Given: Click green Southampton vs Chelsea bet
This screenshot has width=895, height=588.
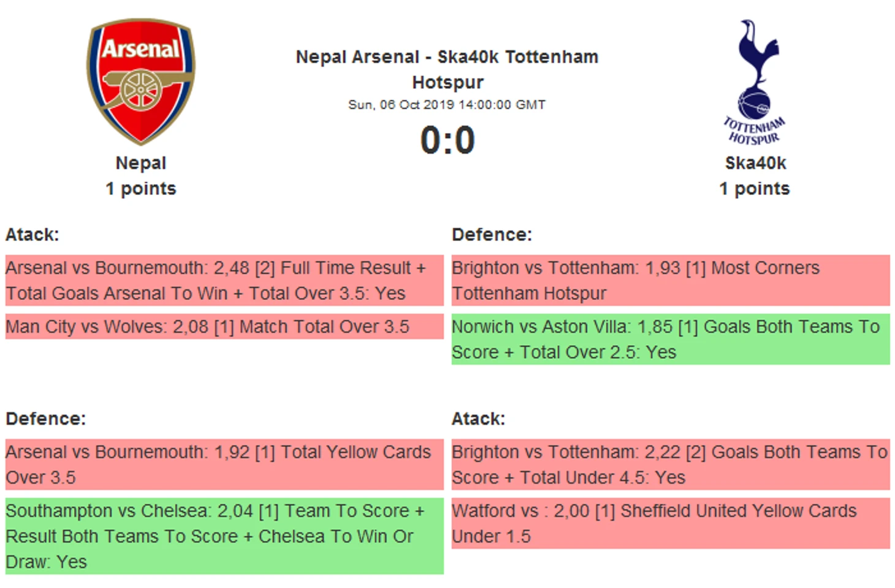Looking at the screenshot, I should [224, 536].
